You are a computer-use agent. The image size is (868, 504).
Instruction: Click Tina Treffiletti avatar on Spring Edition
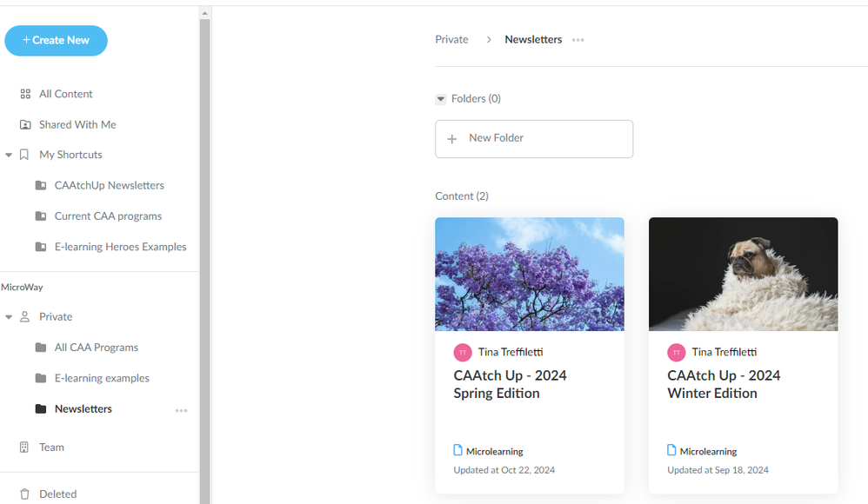(463, 352)
